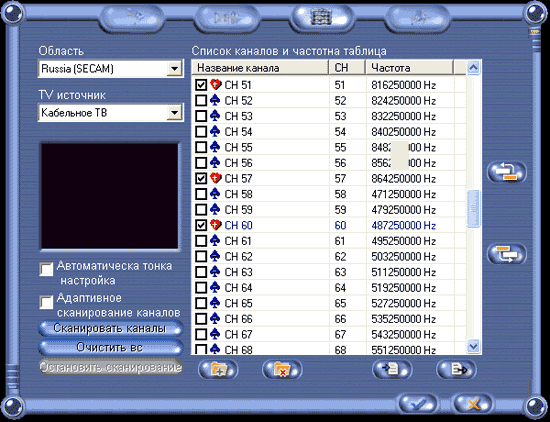Sort by CH column header
This screenshot has width=550, height=422.
point(347,68)
